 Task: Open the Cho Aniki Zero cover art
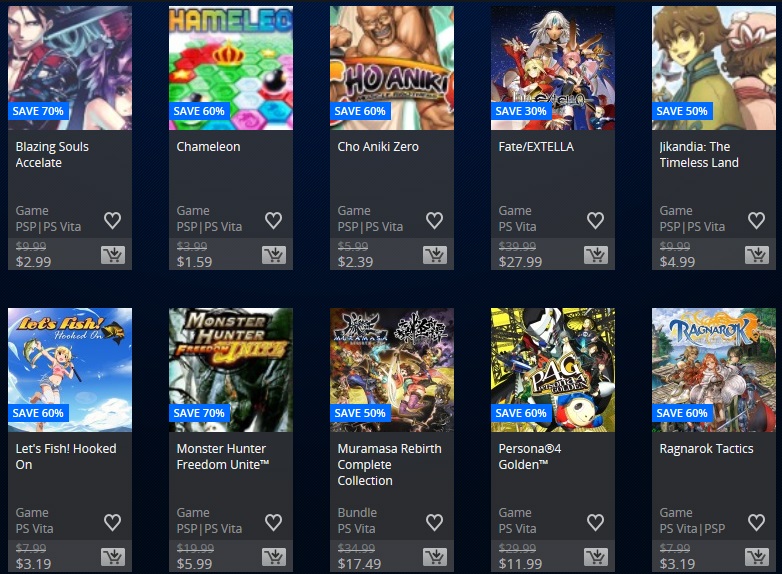(392, 68)
